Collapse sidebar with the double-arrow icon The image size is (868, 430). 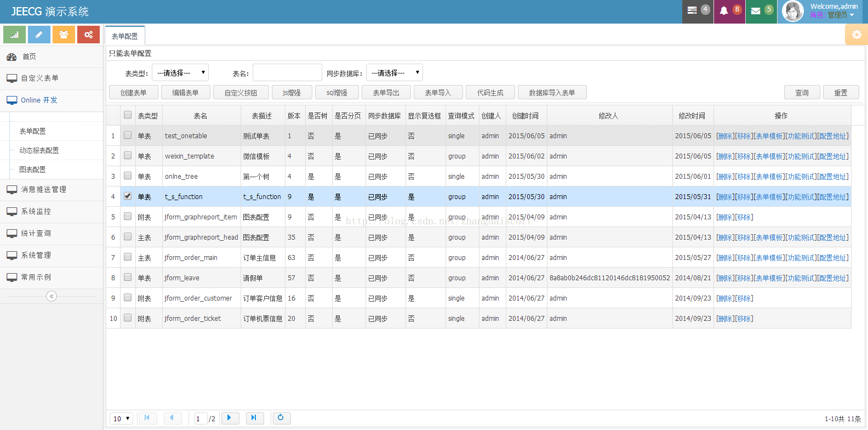52,296
